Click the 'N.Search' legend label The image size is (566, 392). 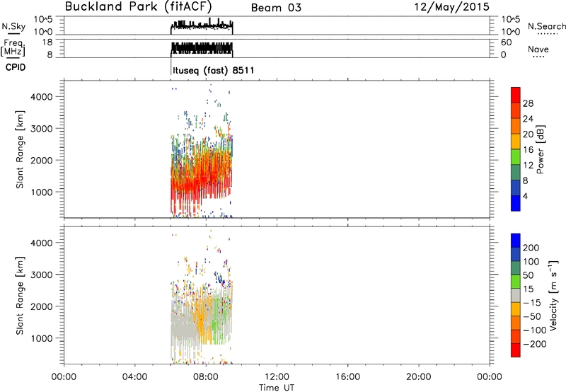546,26
